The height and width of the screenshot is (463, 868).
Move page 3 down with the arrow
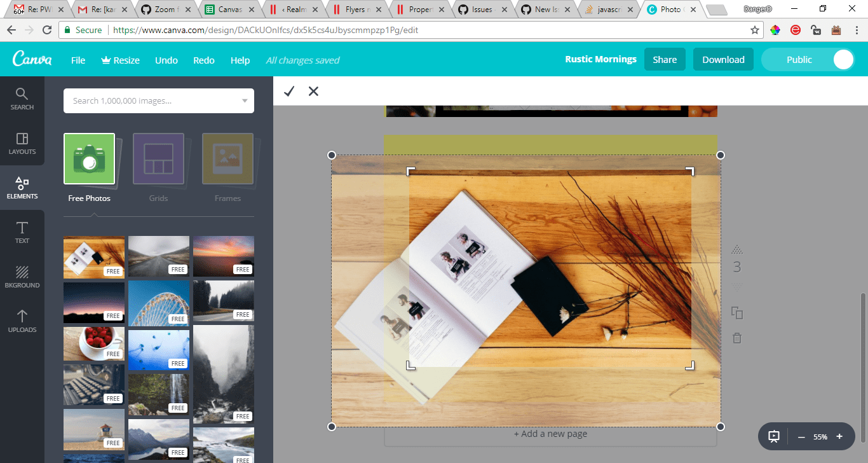tap(737, 286)
